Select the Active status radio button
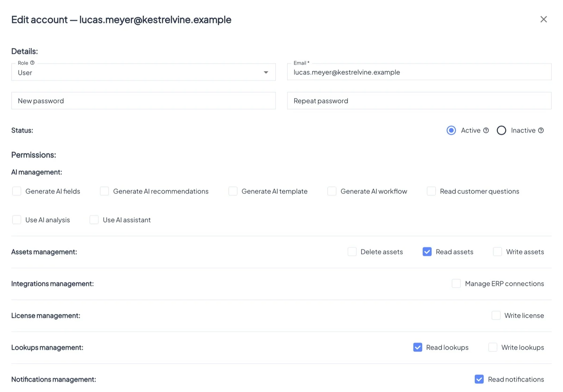 (x=451, y=130)
